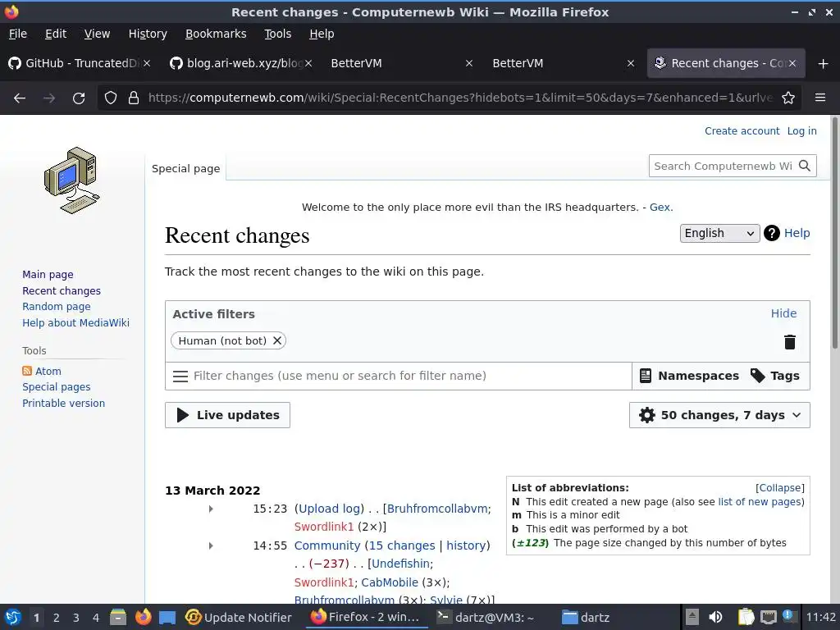This screenshot has width=840, height=630.
Task: Launch Firefox from the taskbar quick launcher
Action: coord(143,617)
